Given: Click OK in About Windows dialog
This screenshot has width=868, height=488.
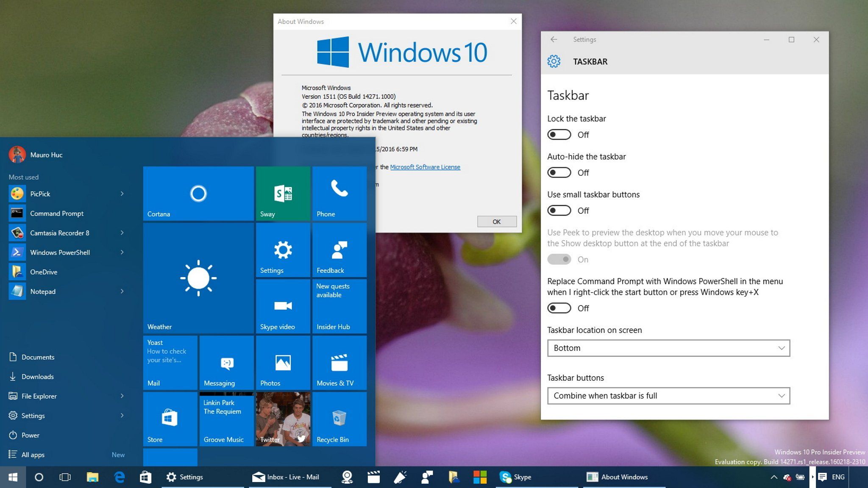Looking at the screenshot, I should (x=496, y=222).
